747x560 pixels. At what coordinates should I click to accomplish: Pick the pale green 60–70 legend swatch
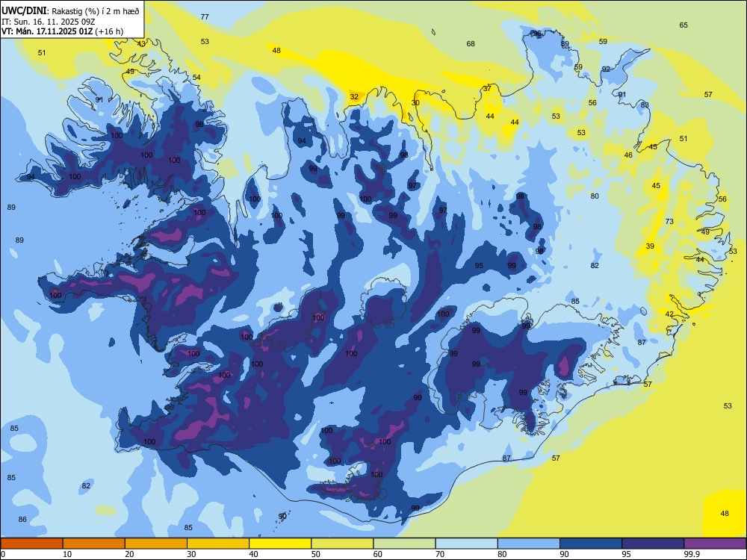(x=404, y=544)
